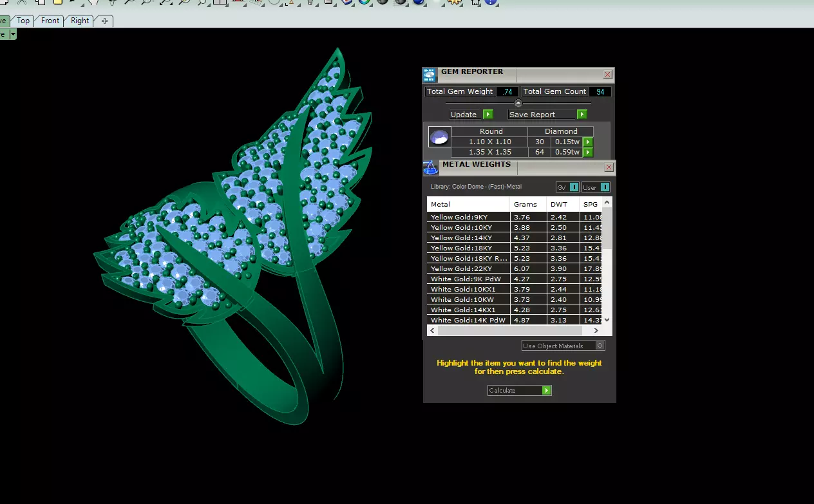Screen dimensions: 814x504
Task: Click the 1.35 X 1.35 size cell
Action: (x=489, y=152)
